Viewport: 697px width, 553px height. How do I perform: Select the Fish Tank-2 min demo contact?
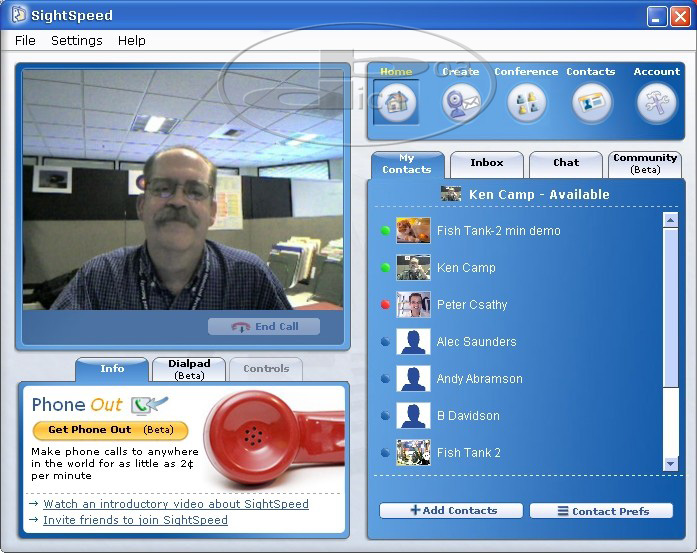coord(498,231)
